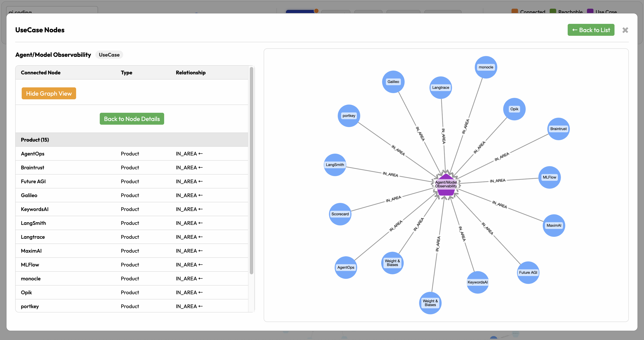Select the Opik graph node
Screen dimensions: 644x340
514,109
